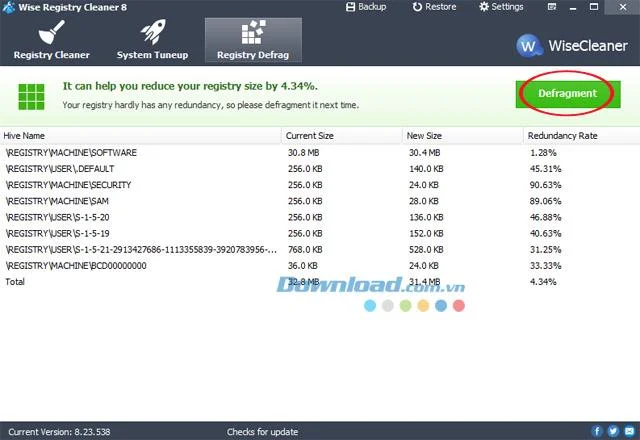Select the \REGISTRY\USER\S-1-5-19 row
The height and width of the screenshot is (440, 640).
[320, 233]
